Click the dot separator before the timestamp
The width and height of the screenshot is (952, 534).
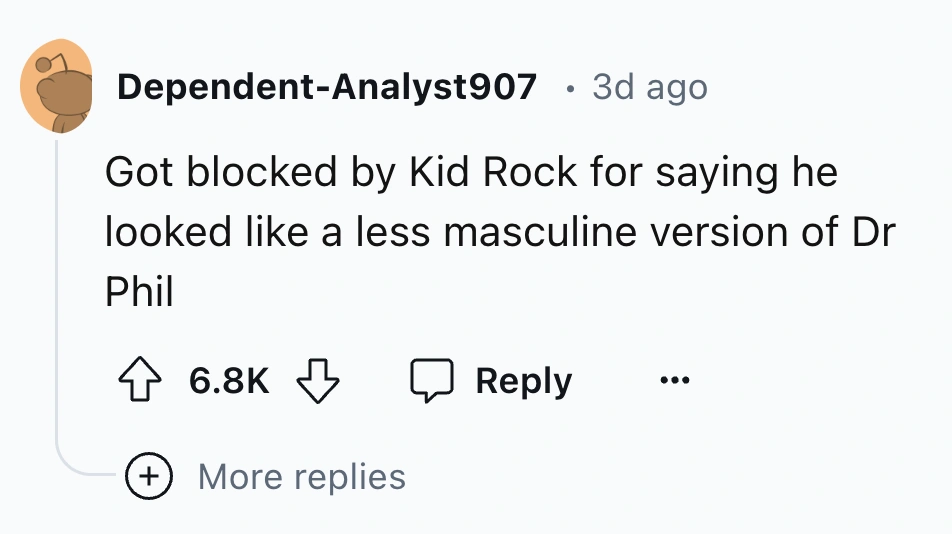click(x=569, y=88)
